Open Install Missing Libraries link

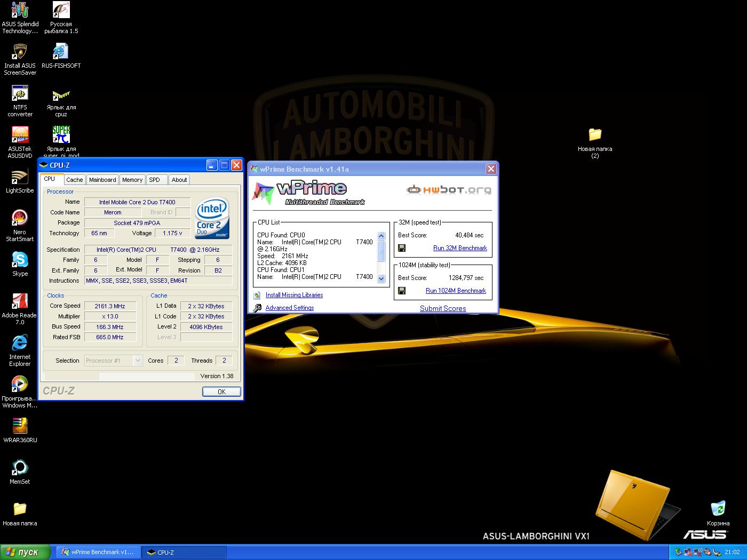click(294, 295)
